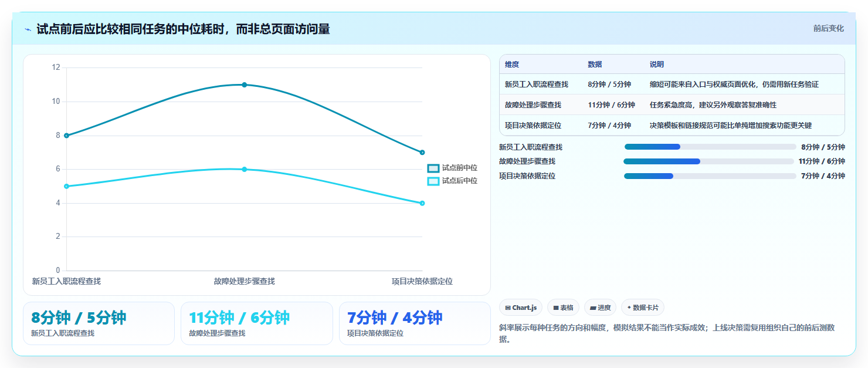
Task: Select the 11分钟 / 6分钟 data card
Action: (x=256, y=323)
